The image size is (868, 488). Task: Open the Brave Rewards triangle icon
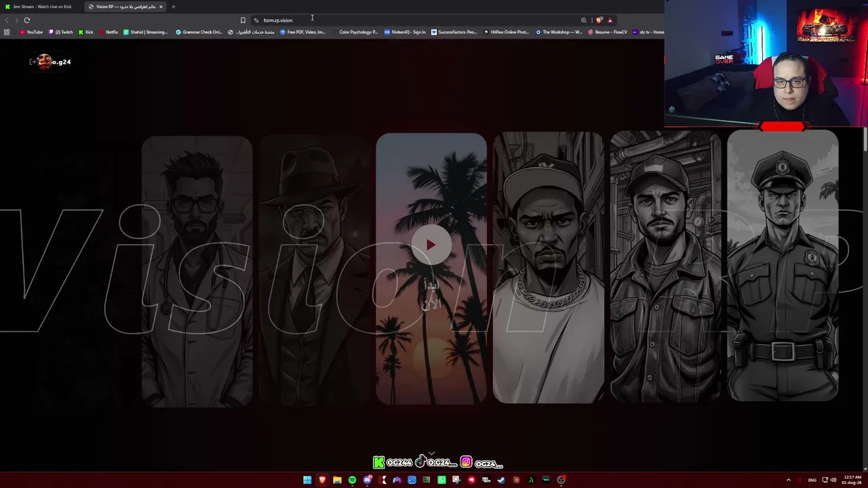(610, 20)
